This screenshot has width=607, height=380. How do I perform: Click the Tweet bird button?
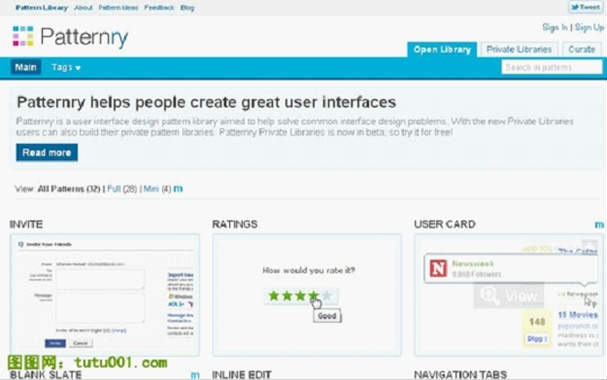(x=585, y=7)
